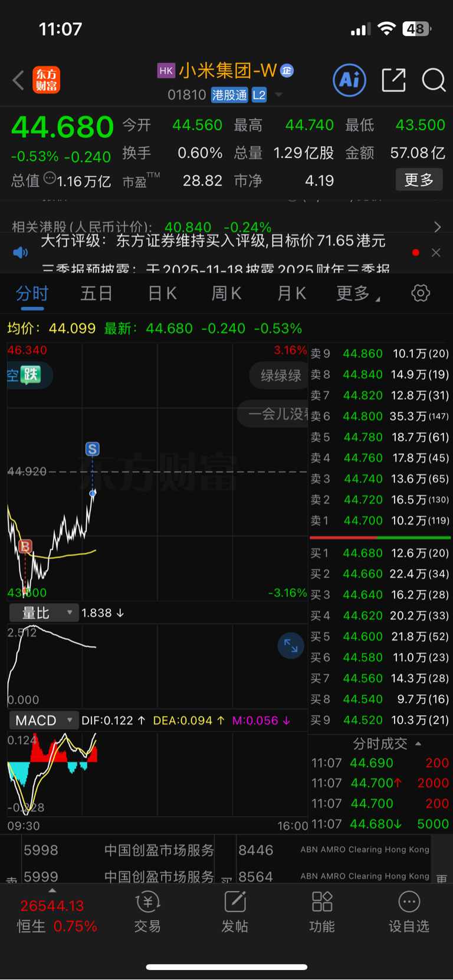Expand the index ticker up arrow
The height and width of the screenshot is (980, 453).
coord(52,890)
